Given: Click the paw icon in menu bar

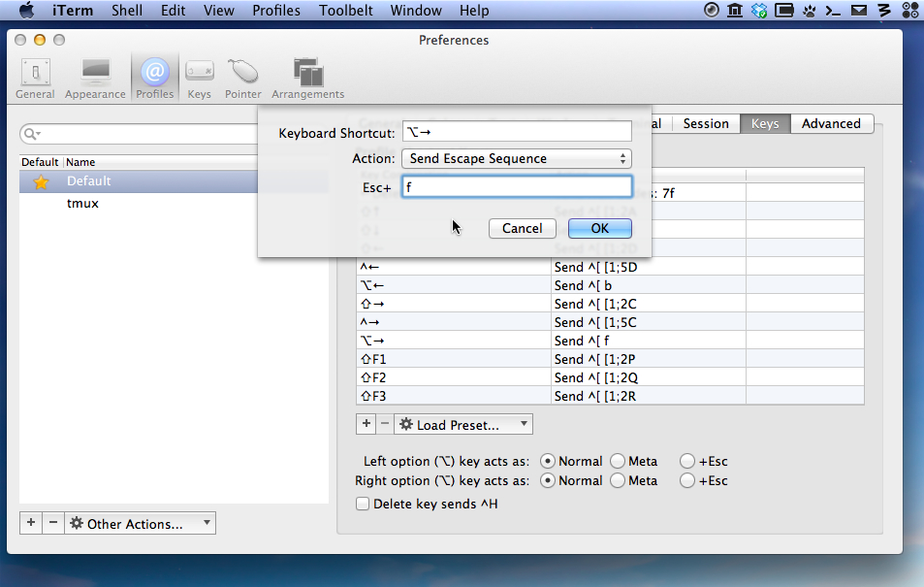Looking at the screenshot, I should (809, 11).
